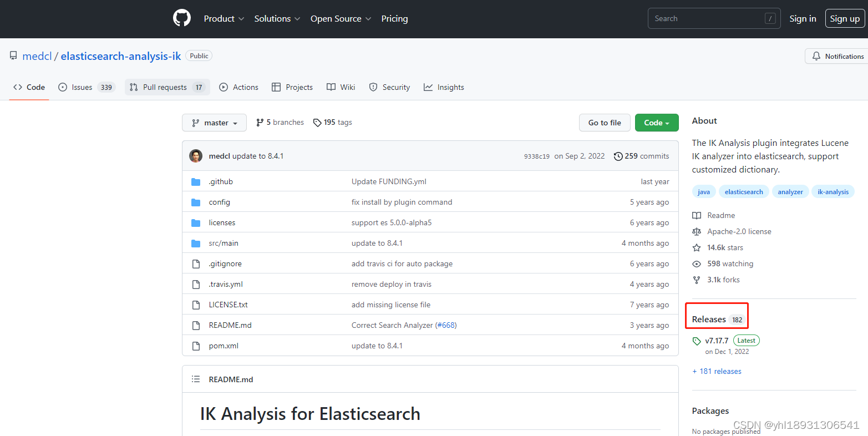The width and height of the screenshot is (868, 436).
Task: Select the java topic tag
Action: click(704, 192)
